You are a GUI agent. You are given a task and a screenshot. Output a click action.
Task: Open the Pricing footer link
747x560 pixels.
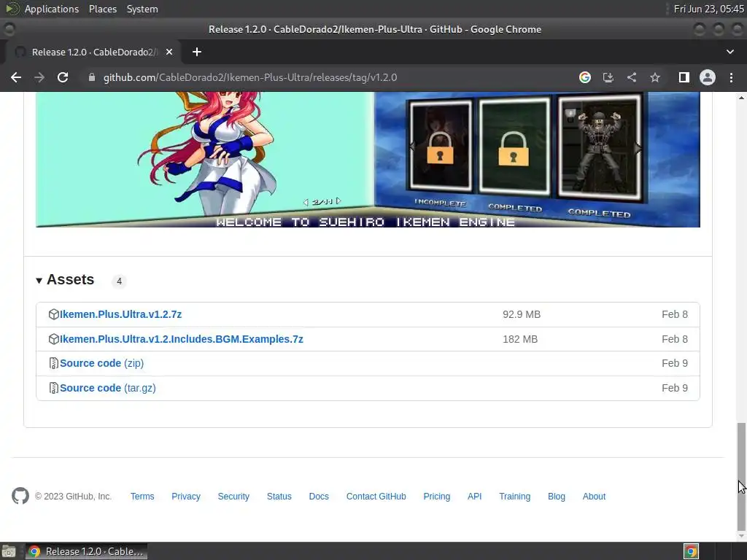point(437,496)
